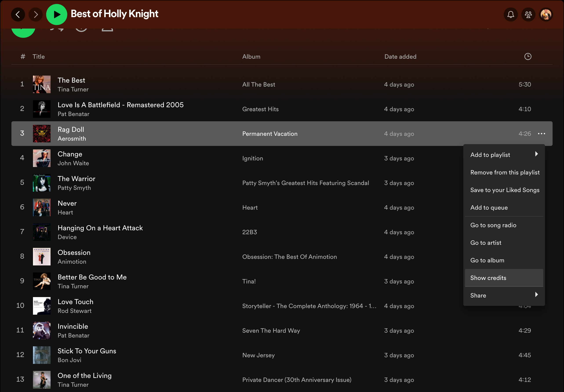Sort by the Album column header
This screenshot has height=392, width=564.
pyautogui.click(x=251, y=56)
